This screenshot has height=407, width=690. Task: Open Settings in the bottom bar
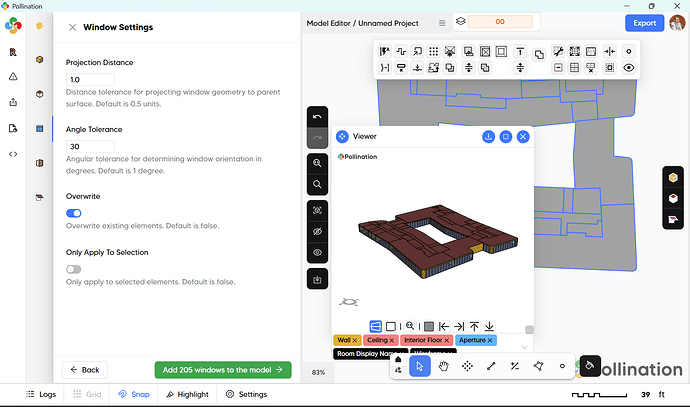tap(245, 394)
